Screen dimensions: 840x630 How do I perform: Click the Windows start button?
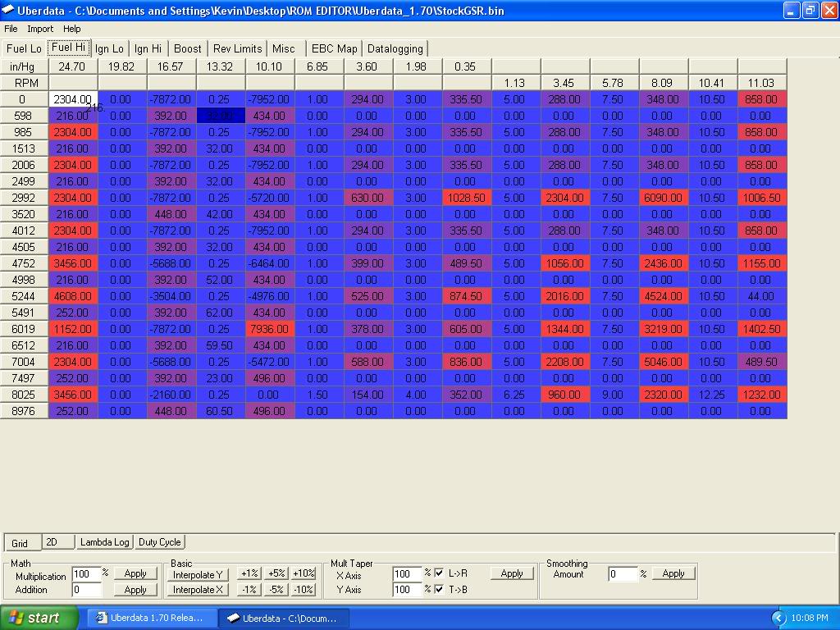tap(39, 618)
